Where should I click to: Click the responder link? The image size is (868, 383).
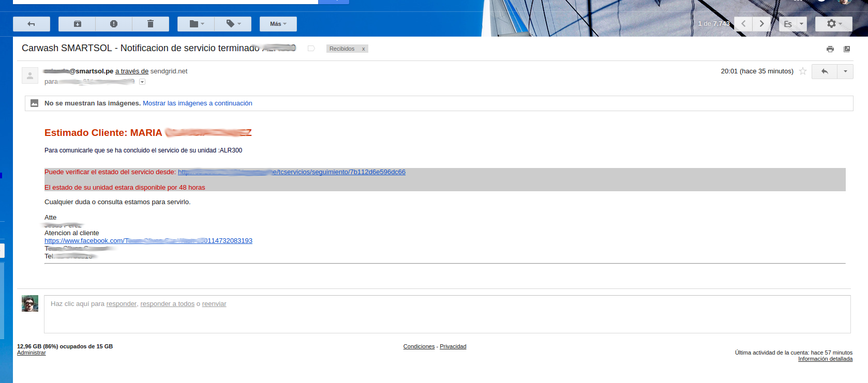pos(122,304)
